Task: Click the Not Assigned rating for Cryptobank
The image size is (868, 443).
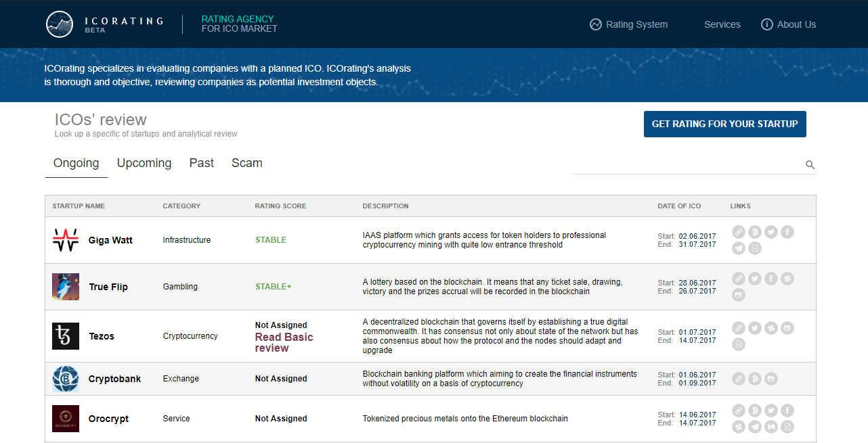Action: point(281,379)
